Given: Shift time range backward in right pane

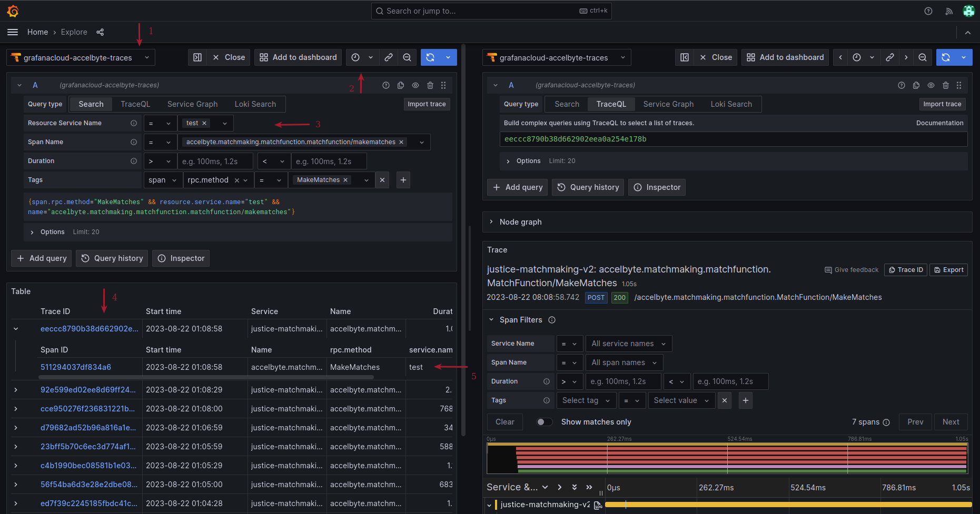Looking at the screenshot, I should point(840,57).
